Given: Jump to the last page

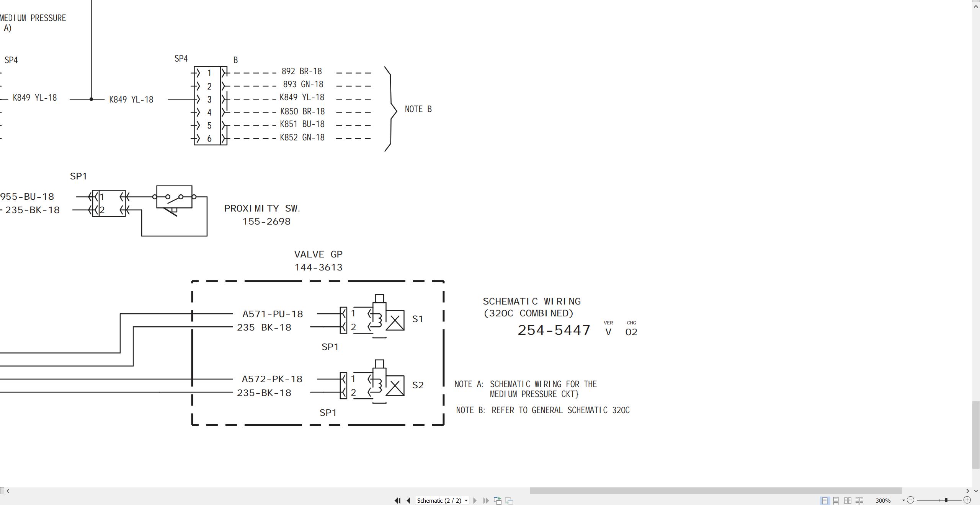Looking at the screenshot, I should pos(486,500).
